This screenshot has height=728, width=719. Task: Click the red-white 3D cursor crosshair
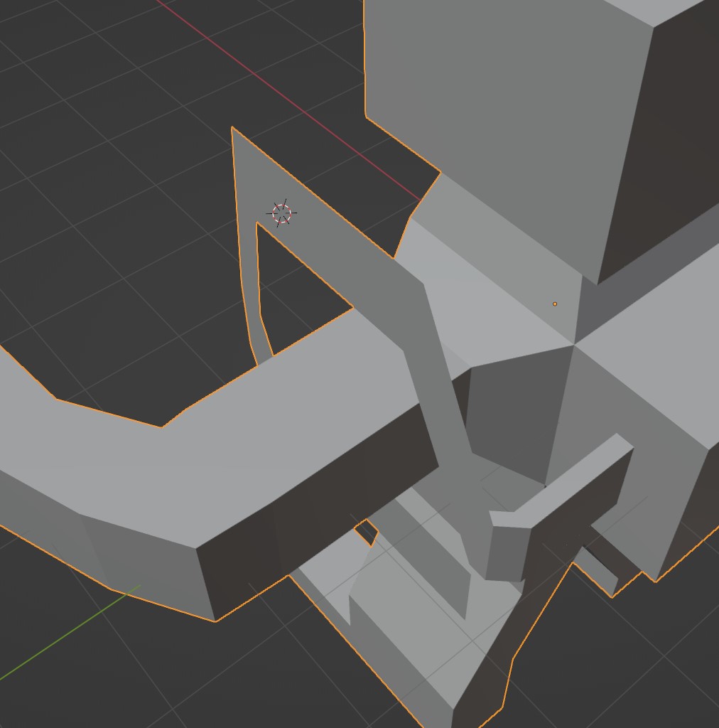click(x=281, y=213)
